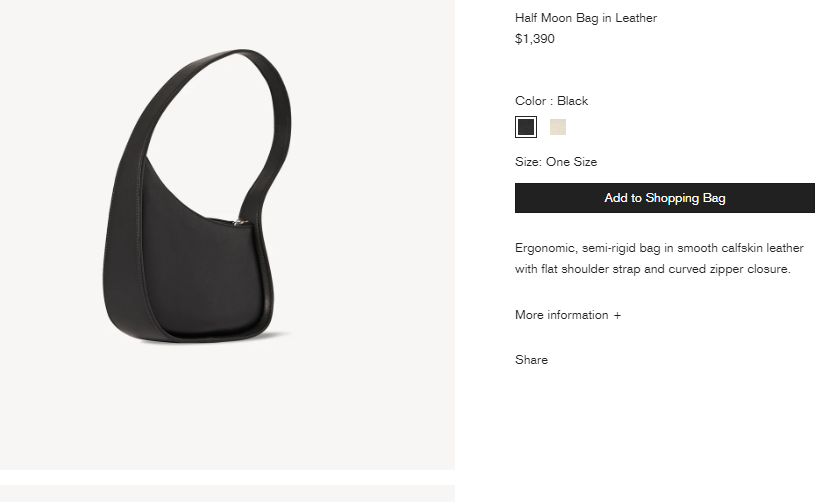Open the main black bag product image

(x=227, y=235)
